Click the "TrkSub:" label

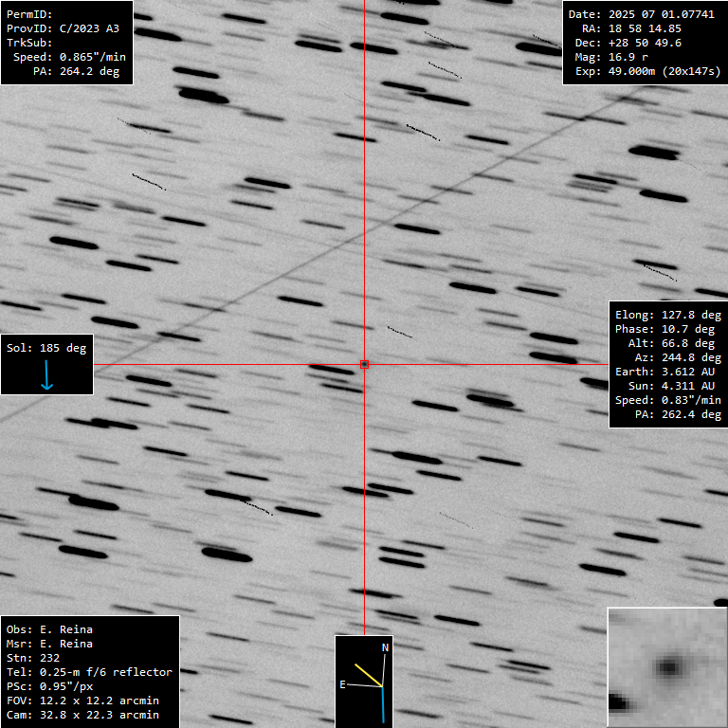(x=29, y=43)
